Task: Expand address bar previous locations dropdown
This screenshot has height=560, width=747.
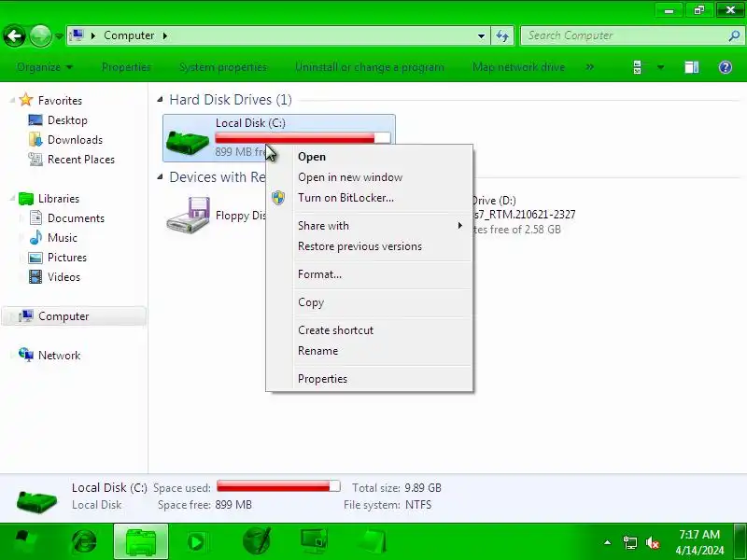Action: [x=481, y=35]
